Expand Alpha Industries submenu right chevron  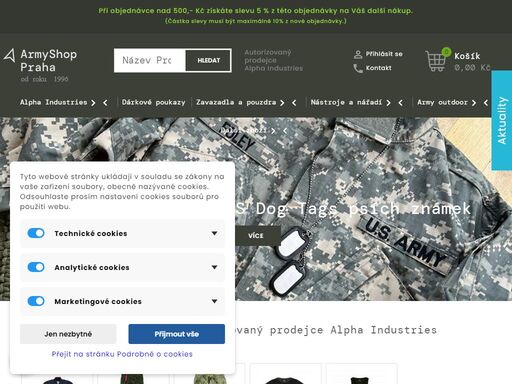(93, 103)
